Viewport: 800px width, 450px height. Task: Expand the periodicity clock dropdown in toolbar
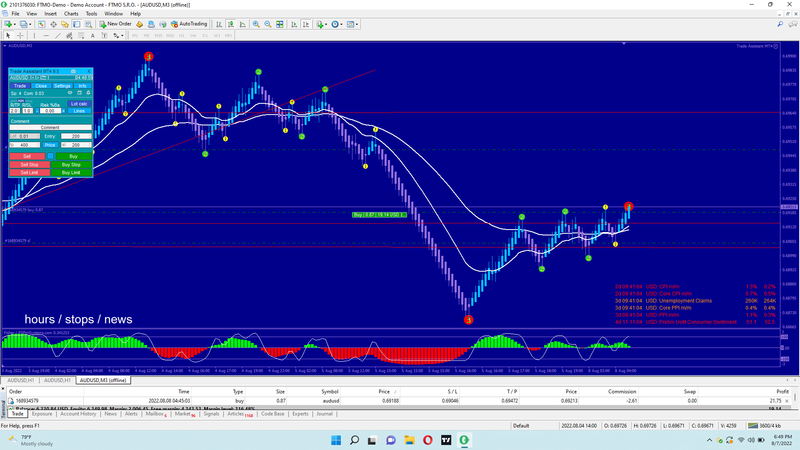click(x=342, y=24)
